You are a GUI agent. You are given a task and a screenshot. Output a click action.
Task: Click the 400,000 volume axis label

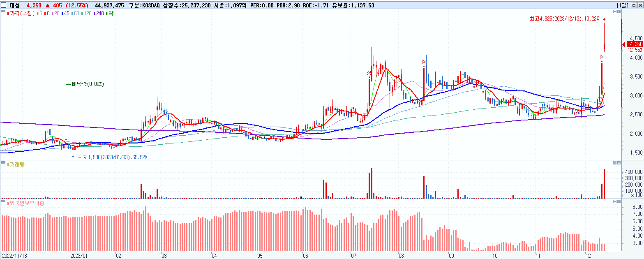click(635, 172)
